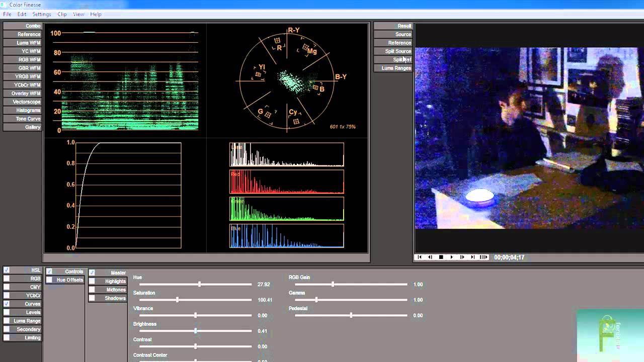
Task: Click the Hue slider handle
Action: [x=200, y=285]
